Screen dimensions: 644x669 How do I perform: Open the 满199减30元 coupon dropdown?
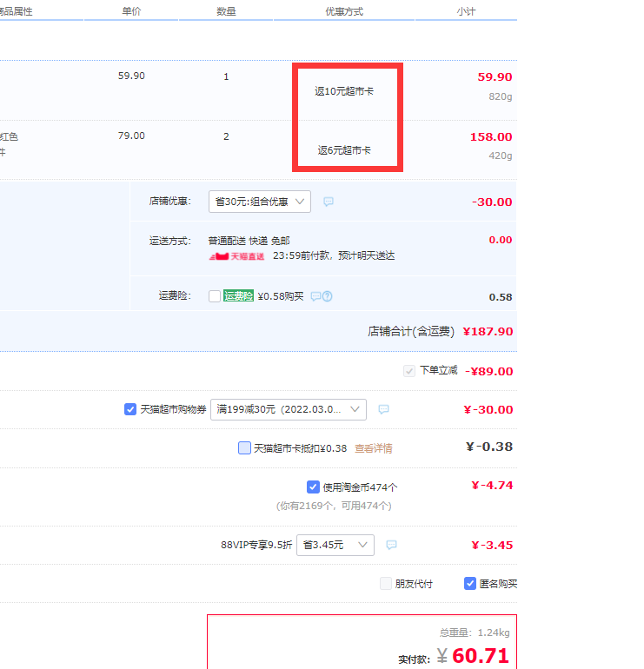tap(289, 409)
